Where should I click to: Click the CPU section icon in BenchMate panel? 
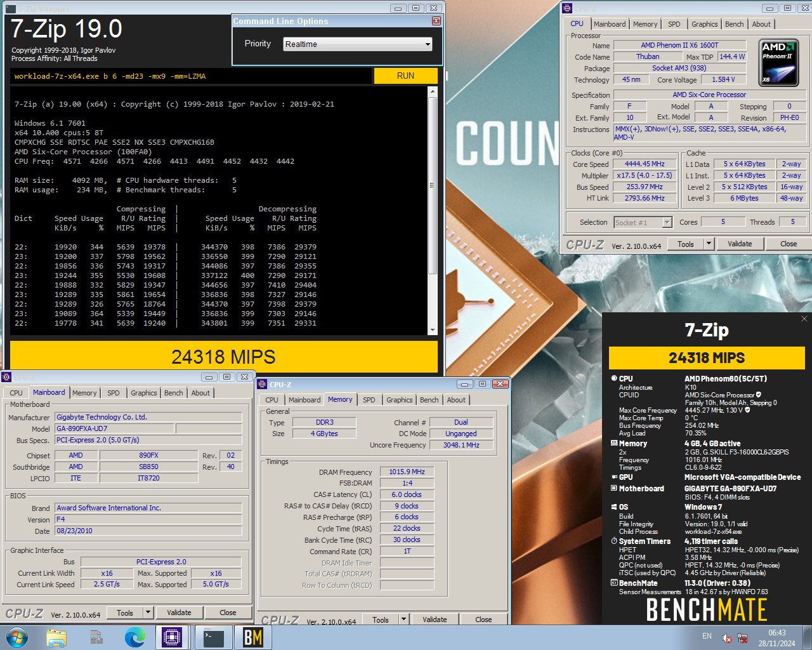613,378
